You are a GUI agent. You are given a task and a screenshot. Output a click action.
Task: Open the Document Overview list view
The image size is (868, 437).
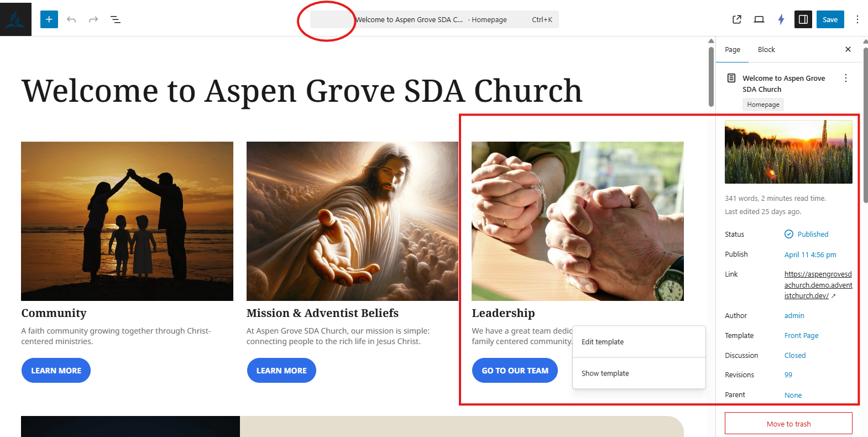pyautogui.click(x=116, y=19)
